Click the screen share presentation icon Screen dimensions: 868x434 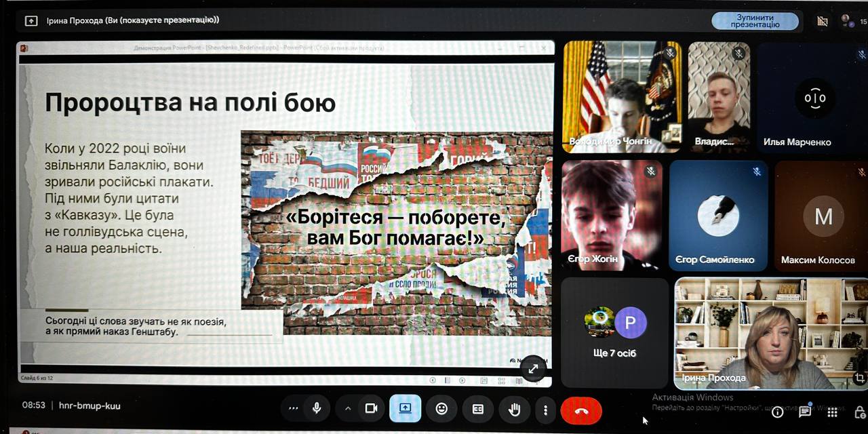(405, 408)
